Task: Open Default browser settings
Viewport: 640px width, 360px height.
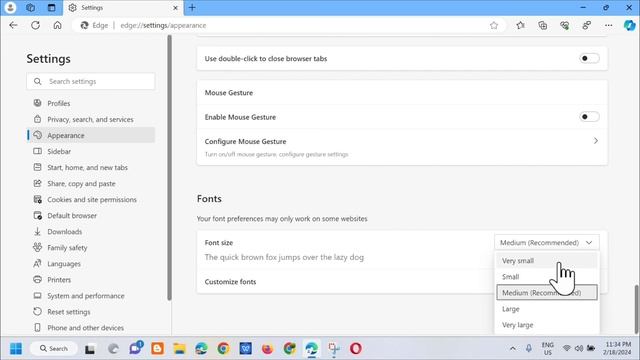Action: click(91, 216)
